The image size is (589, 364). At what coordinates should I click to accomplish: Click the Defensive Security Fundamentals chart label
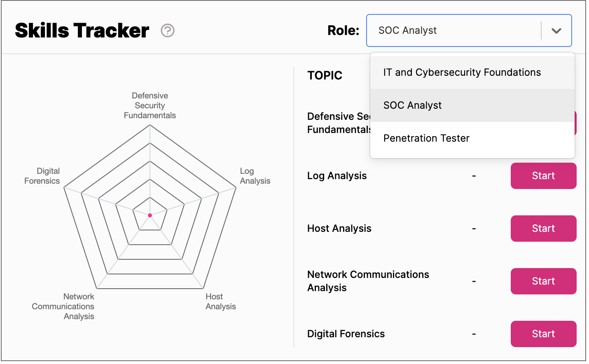point(150,105)
